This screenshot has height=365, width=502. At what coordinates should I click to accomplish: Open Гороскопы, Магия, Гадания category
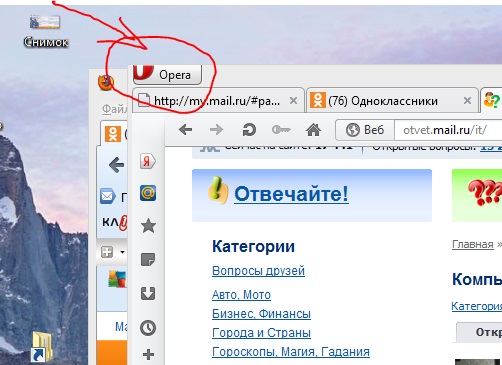click(x=291, y=352)
